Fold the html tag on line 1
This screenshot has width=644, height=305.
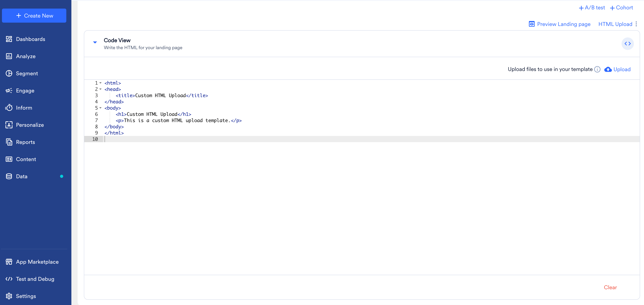pyautogui.click(x=100, y=83)
